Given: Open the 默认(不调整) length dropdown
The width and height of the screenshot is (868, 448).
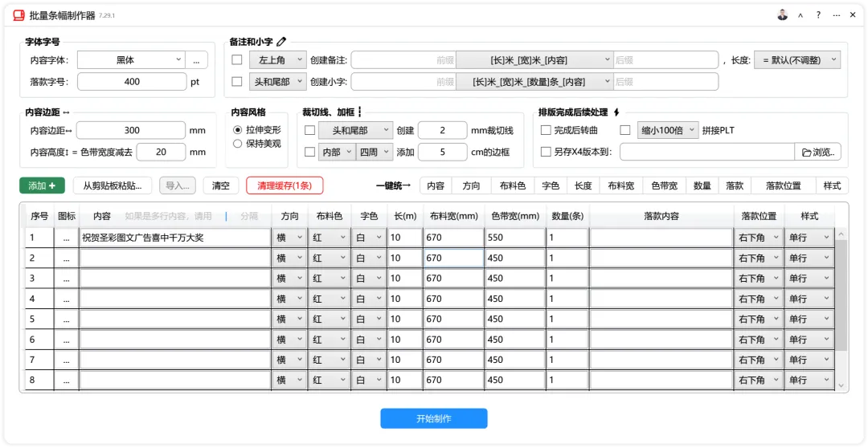Looking at the screenshot, I should point(797,60).
